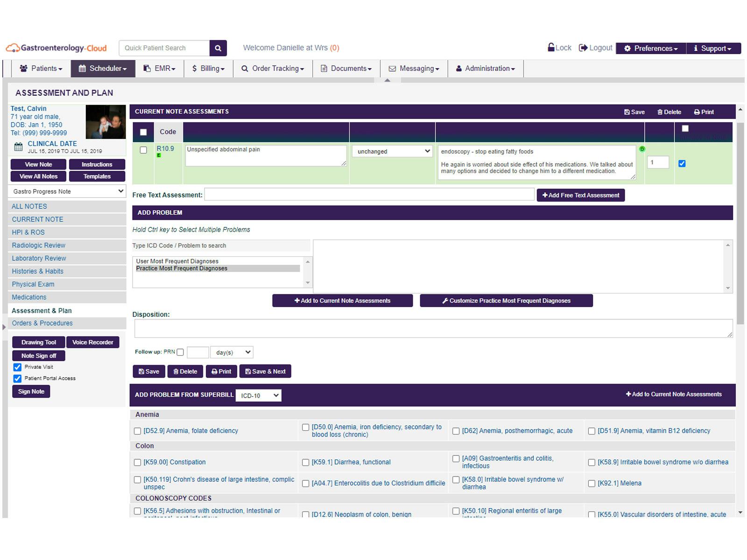Open the Quick Patient Search magnifier
The width and height of the screenshot is (747, 560).
[x=218, y=48]
